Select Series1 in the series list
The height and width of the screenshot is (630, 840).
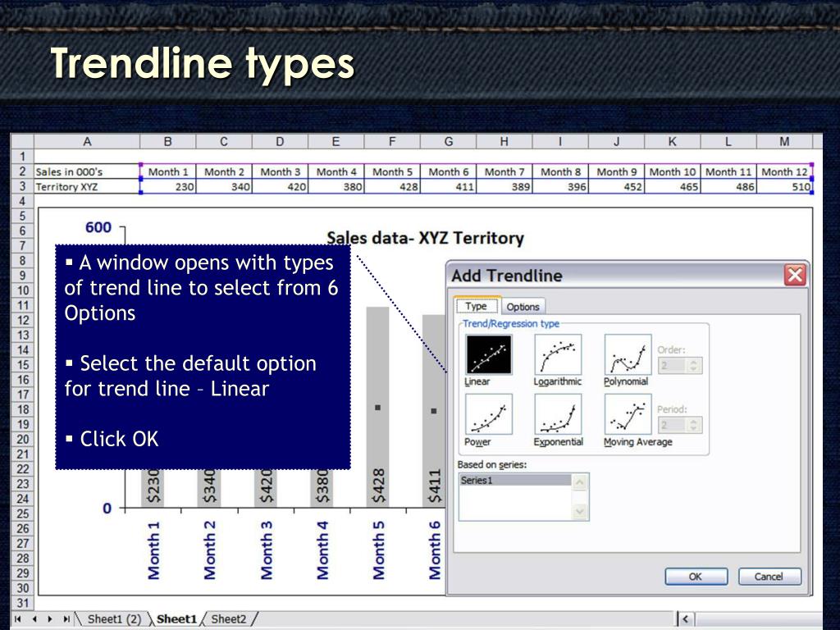(514, 481)
